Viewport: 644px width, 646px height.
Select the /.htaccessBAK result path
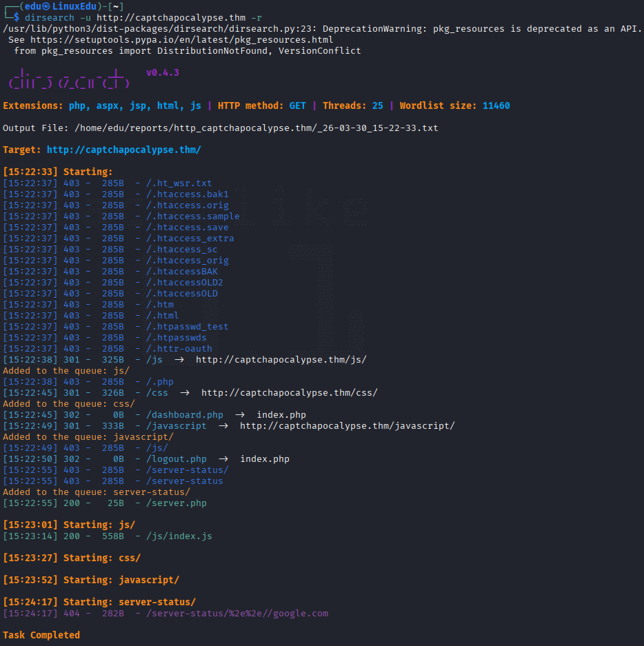[x=182, y=272]
